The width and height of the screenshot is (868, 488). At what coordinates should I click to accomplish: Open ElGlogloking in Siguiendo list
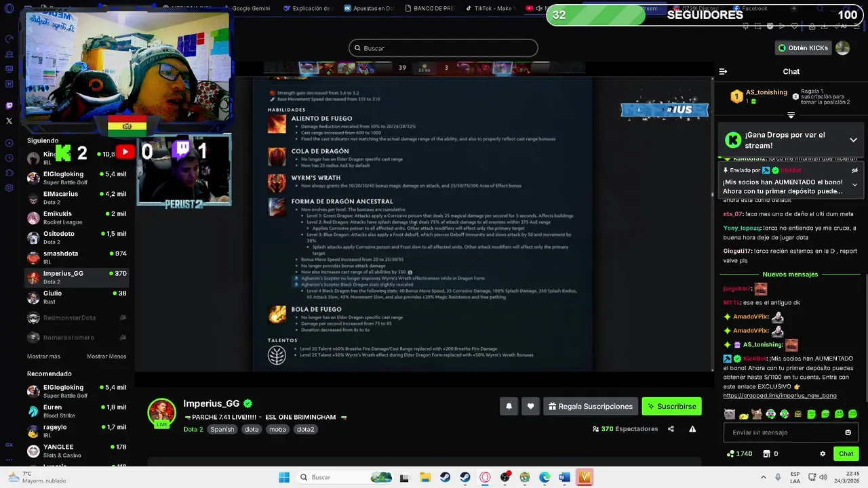(77, 178)
